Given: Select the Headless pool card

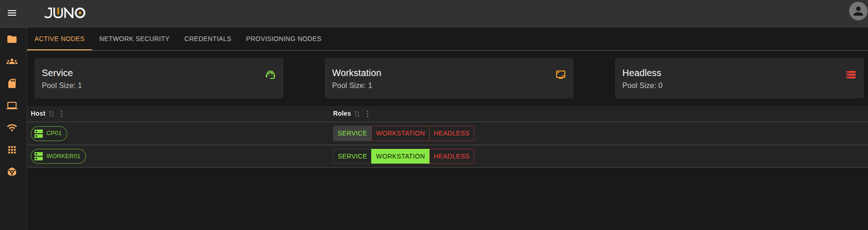Looking at the screenshot, I should (x=739, y=78).
